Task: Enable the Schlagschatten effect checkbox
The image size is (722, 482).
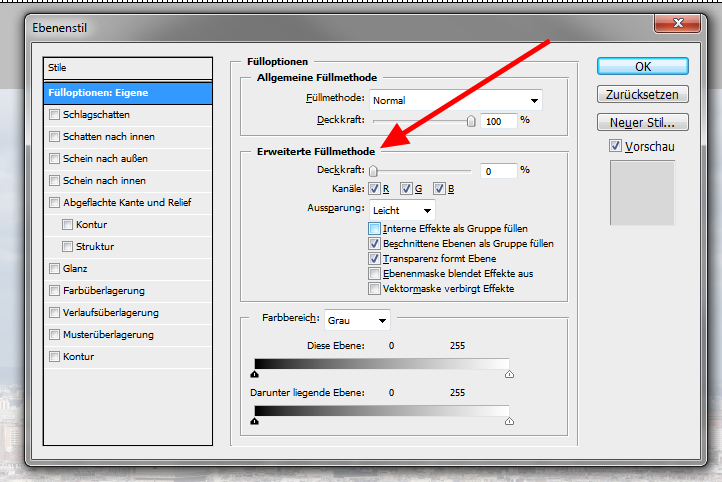Action: click(55, 115)
